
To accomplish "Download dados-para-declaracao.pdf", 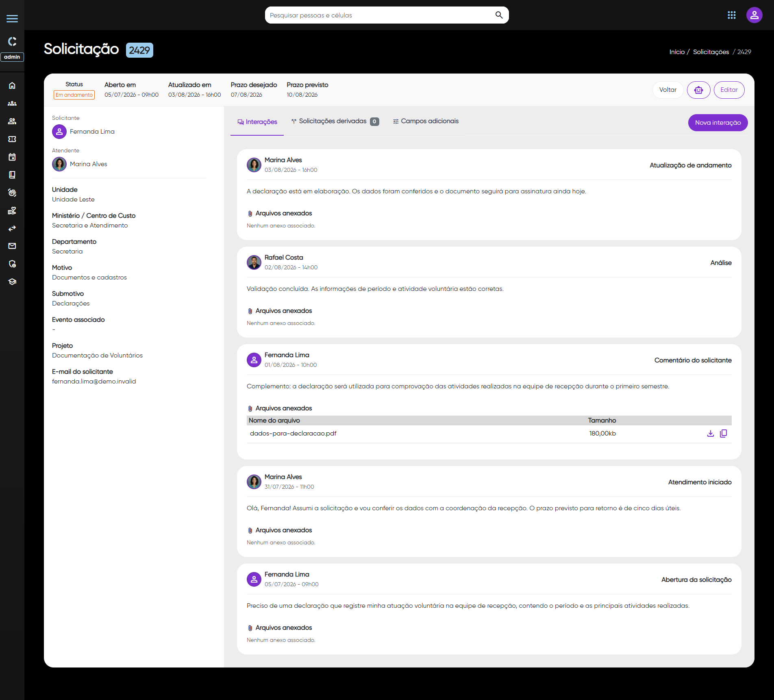I will (x=710, y=433).
